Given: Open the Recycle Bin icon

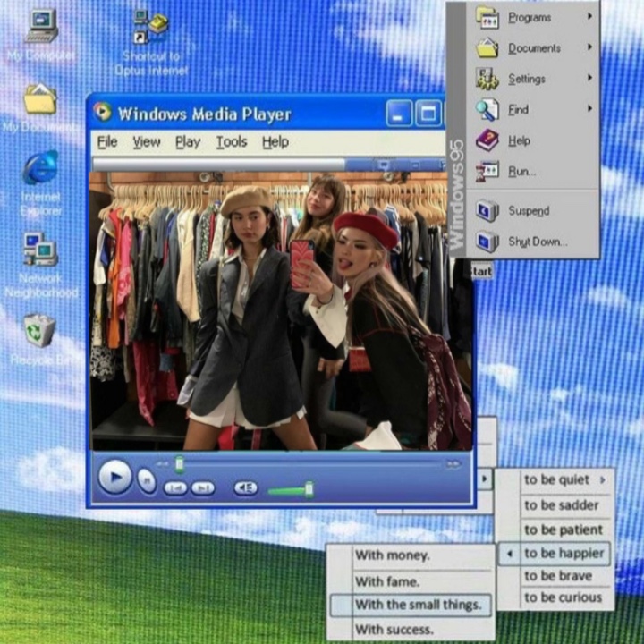Looking at the screenshot, I should click(x=39, y=330).
